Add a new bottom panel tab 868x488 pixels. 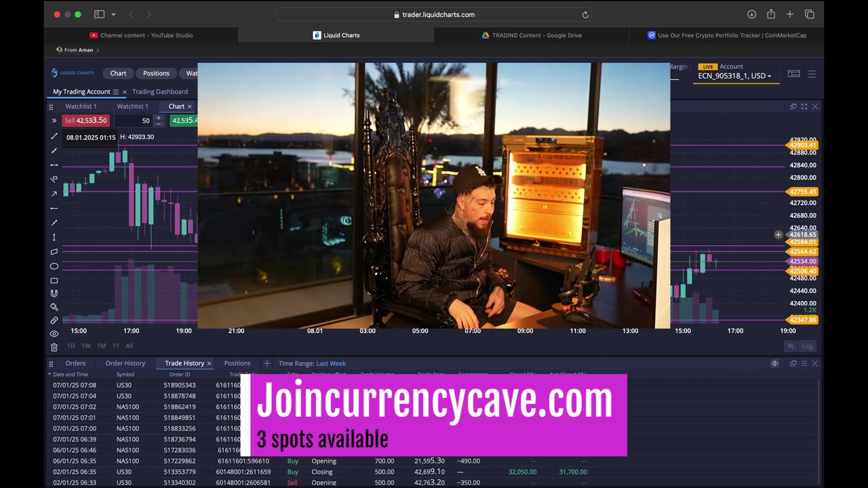click(x=267, y=363)
